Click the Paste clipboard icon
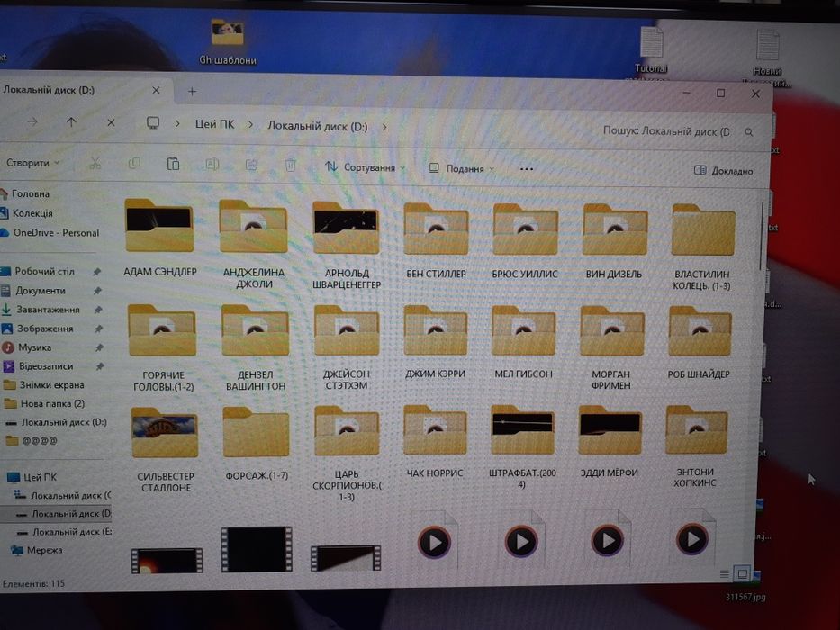The image size is (840, 630). pos(173,164)
